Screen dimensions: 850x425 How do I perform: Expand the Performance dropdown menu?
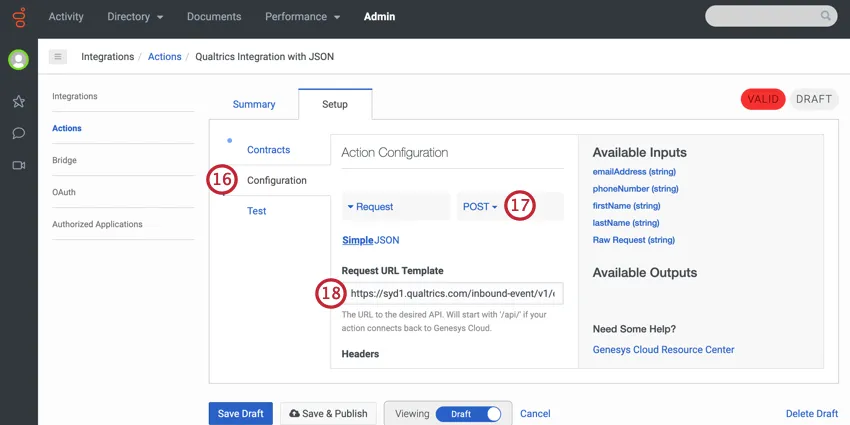point(302,17)
